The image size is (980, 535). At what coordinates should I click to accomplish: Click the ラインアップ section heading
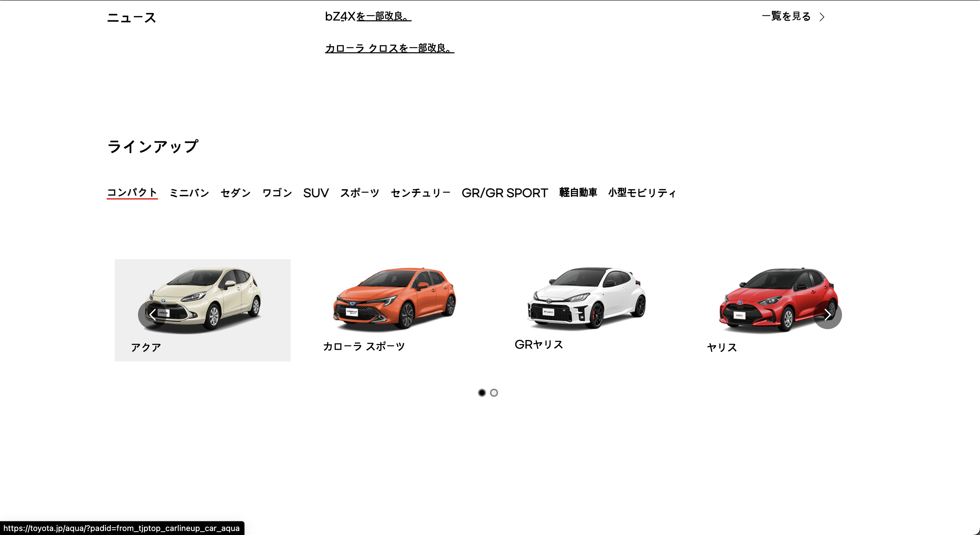[x=153, y=146]
